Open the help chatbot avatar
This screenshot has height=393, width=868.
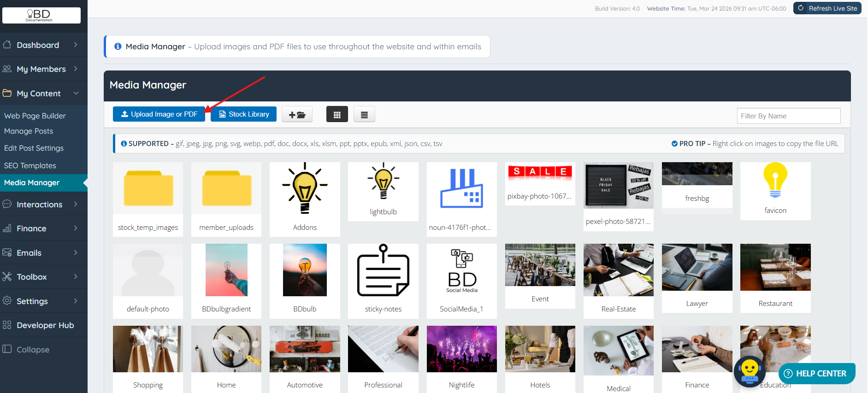coord(750,371)
